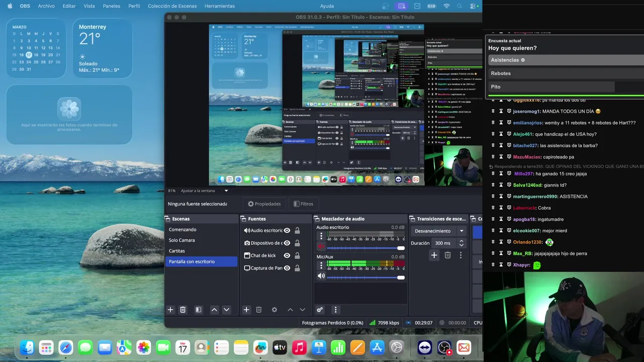Hide the Captura de Pantalla source
Image resolution: width=644 pixels, height=362 pixels.
pos(287,268)
